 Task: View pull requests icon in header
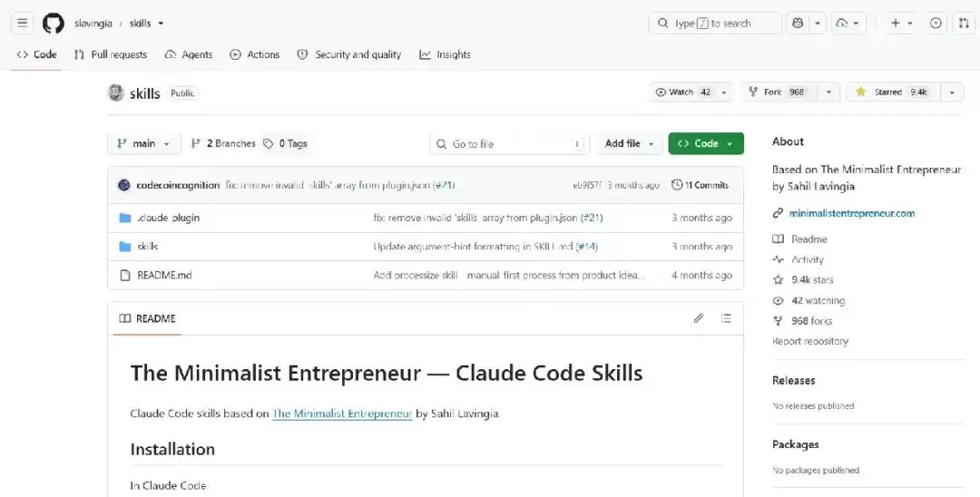(964, 23)
